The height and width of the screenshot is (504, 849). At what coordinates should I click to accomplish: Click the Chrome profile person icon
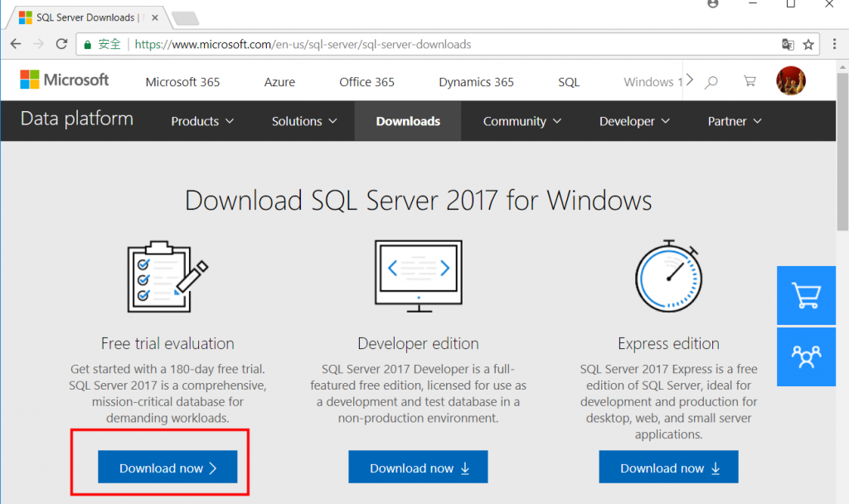coord(713,3)
